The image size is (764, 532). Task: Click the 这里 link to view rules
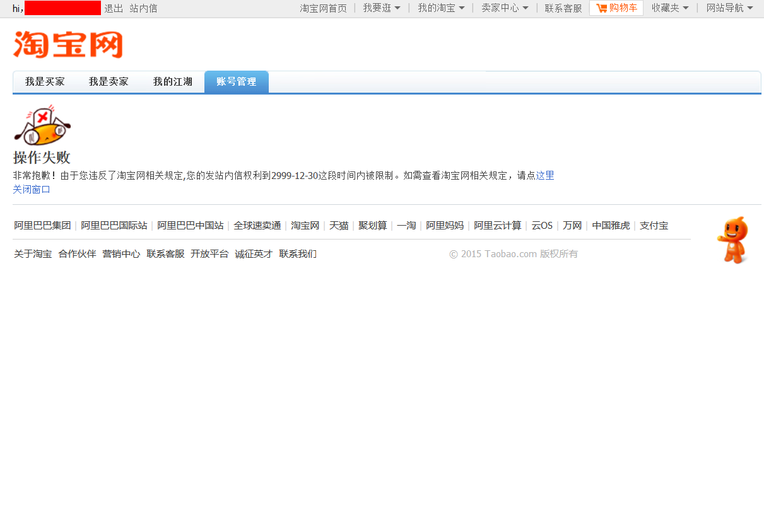pyautogui.click(x=546, y=175)
